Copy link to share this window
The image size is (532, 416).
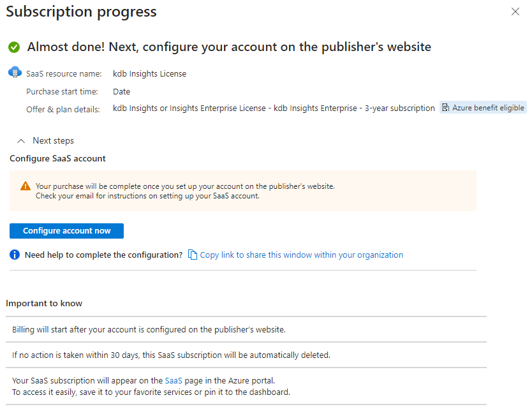click(301, 254)
